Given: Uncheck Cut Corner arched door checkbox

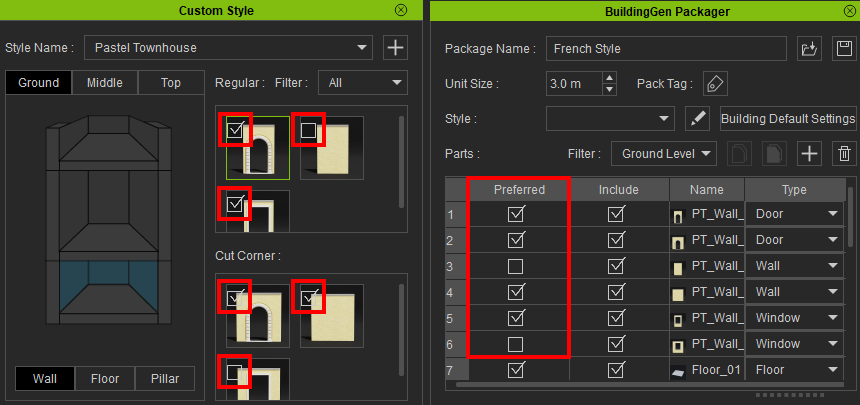Looking at the screenshot, I should 235,297.
